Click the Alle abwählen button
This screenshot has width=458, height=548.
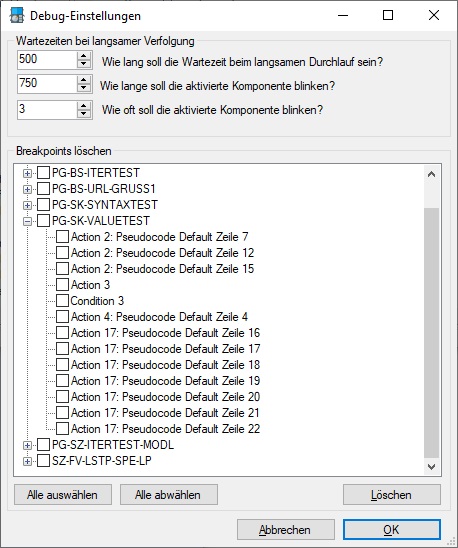click(169, 495)
